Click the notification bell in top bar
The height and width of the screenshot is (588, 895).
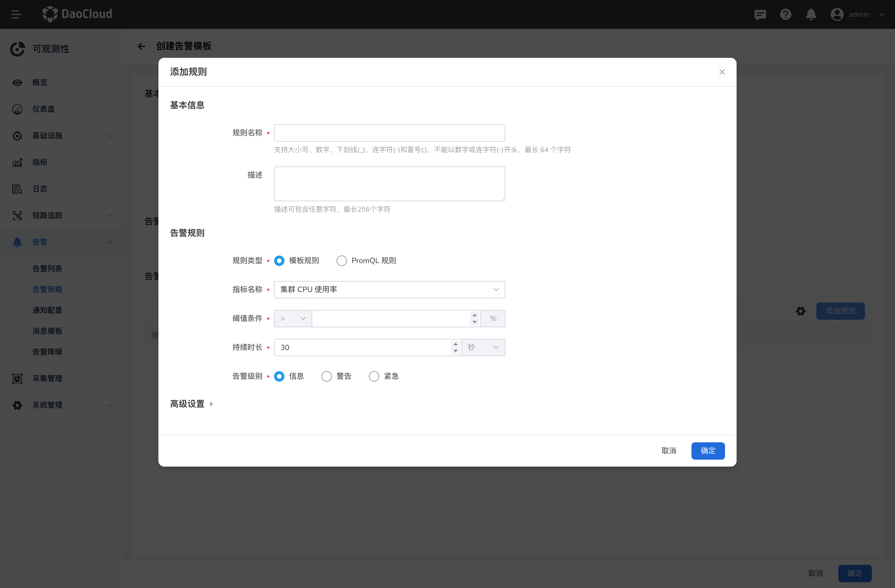click(811, 14)
